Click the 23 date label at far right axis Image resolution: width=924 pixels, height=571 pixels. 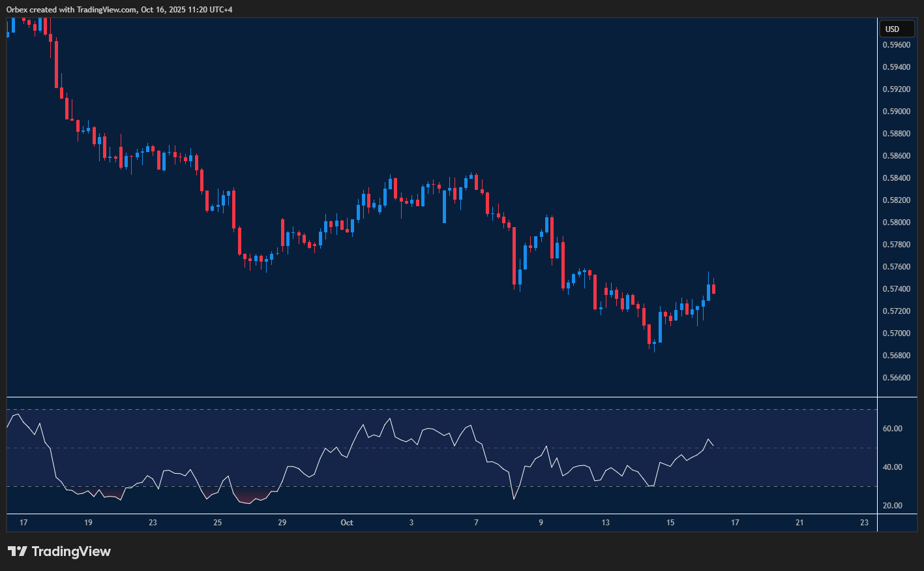coord(864,523)
